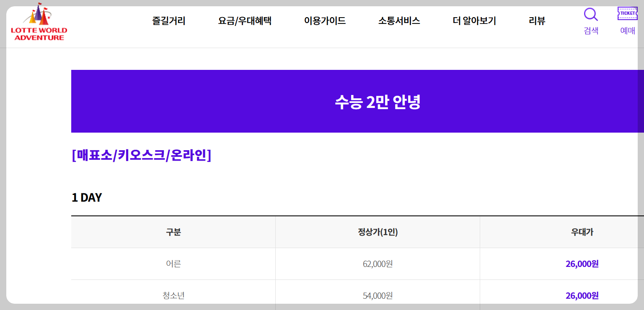Open the 리뷰 menu
Image resolution: width=644 pixels, height=310 pixels.
[x=536, y=21]
